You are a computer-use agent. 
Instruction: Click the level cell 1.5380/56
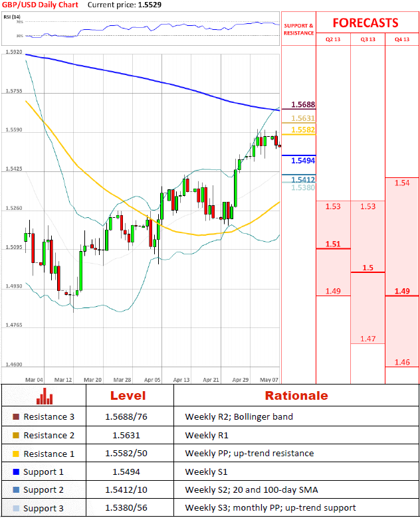pyautogui.click(x=126, y=508)
